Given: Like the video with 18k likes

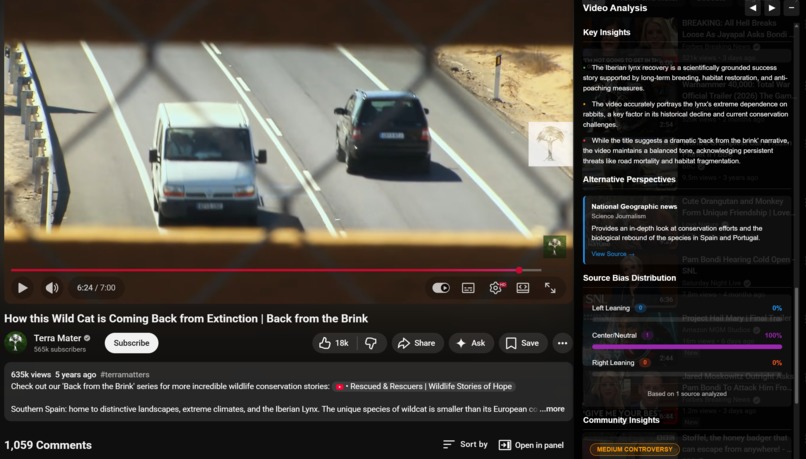Looking at the screenshot, I should coord(334,343).
